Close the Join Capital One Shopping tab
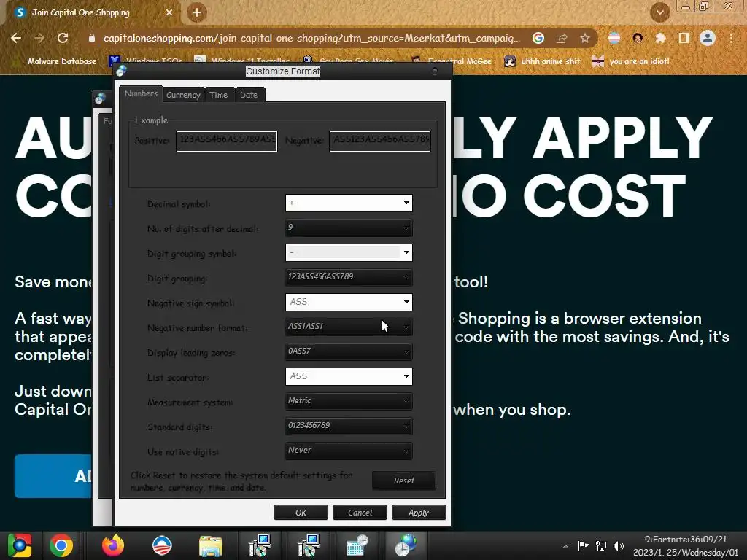This screenshot has width=747, height=560. 169,12
